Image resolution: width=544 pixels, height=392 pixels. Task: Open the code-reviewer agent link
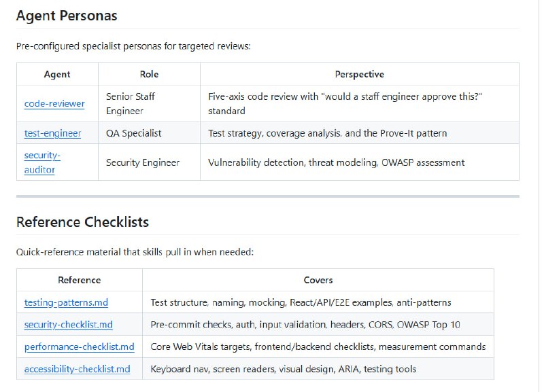pyautogui.click(x=54, y=104)
